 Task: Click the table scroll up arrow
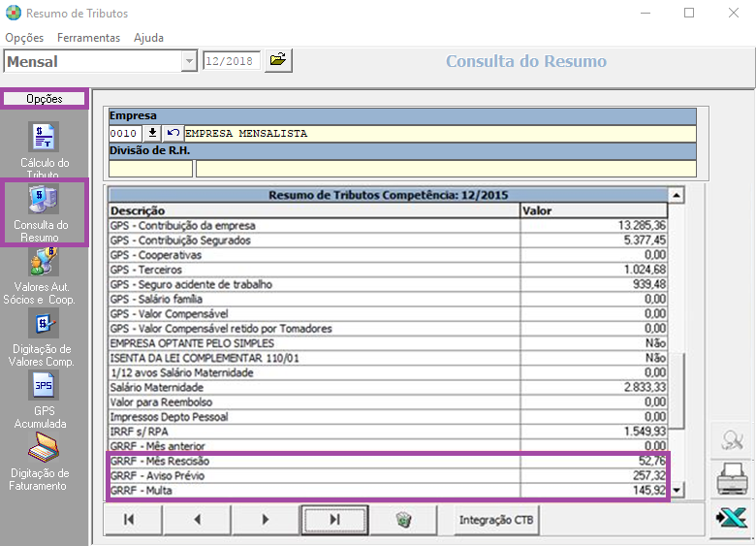677,195
